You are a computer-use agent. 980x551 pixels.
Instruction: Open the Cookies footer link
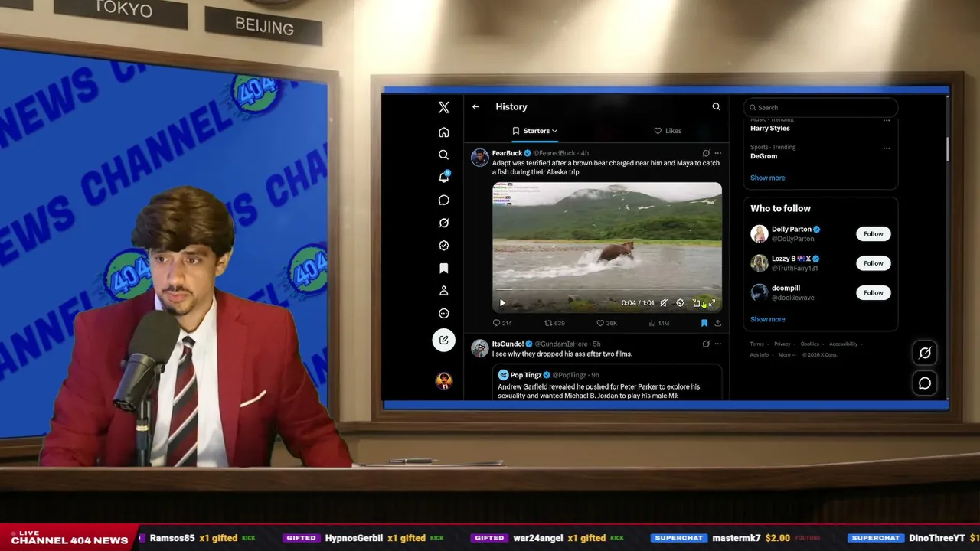click(810, 344)
